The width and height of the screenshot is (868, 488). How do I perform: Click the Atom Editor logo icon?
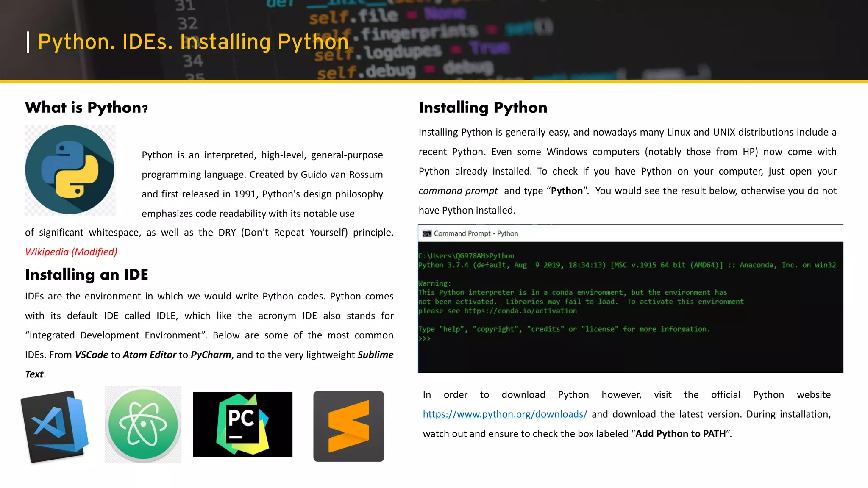coord(143,424)
